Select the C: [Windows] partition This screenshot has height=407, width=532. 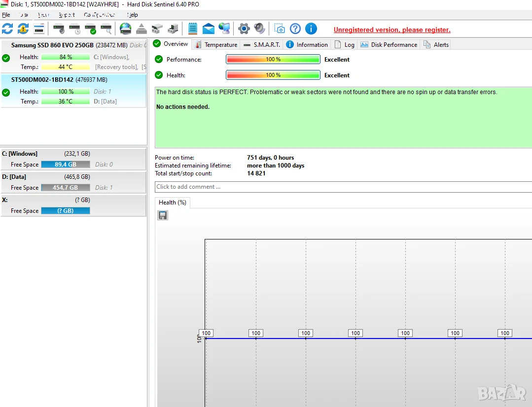(x=73, y=159)
